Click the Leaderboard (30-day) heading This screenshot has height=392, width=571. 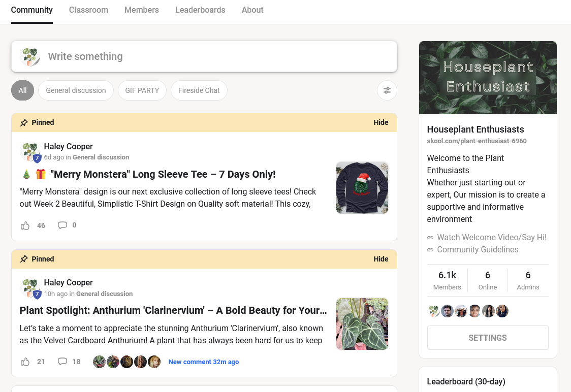pyautogui.click(x=466, y=381)
